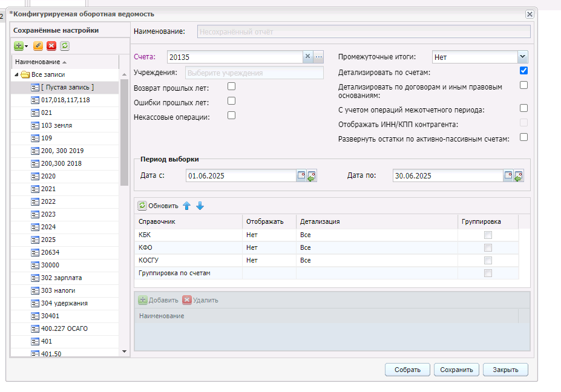Open account picker with ellipsis button
The height and width of the screenshot is (392, 561).
(x=319, y=57)
